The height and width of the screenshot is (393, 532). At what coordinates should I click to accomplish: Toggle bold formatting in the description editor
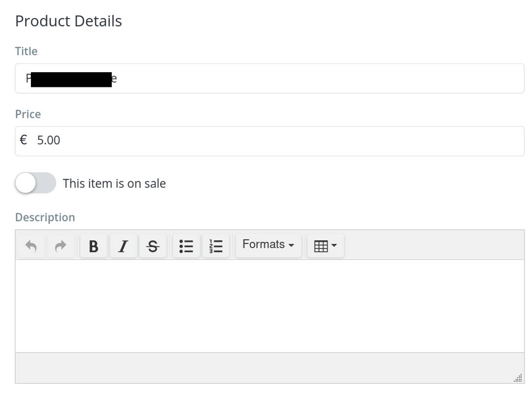coord(93,246)
